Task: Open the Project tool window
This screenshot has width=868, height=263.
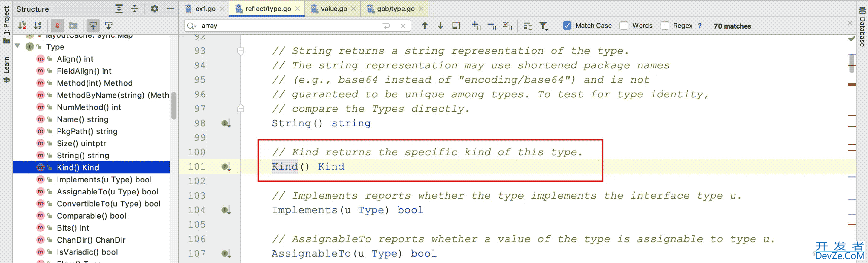Action: 6,24
